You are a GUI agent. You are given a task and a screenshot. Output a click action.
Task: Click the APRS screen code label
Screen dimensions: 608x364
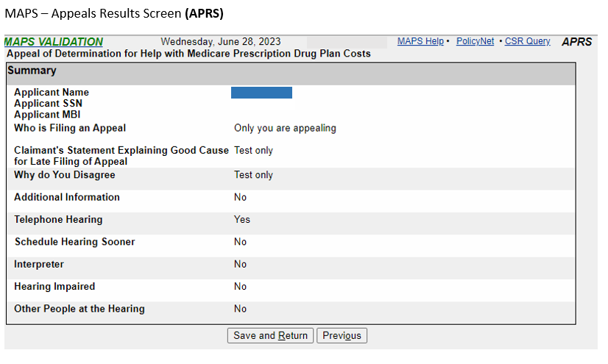pyautogui.click(x=576, y=42)
